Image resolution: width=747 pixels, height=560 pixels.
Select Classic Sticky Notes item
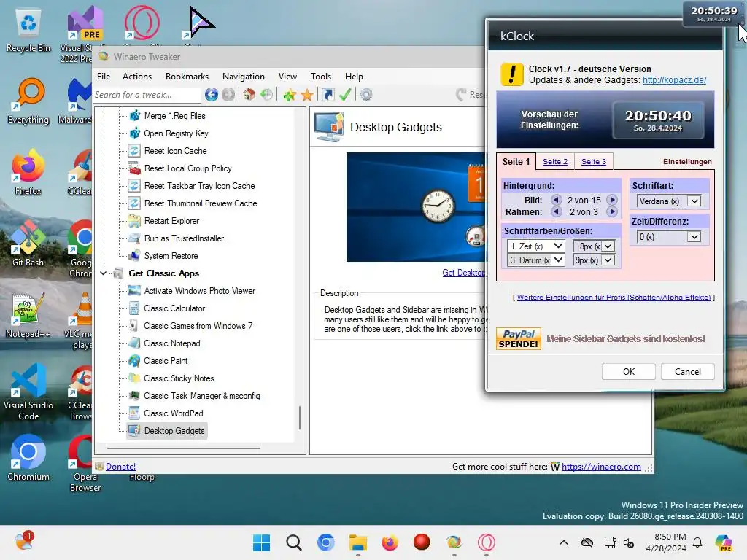pyautogui.click(x=179, y=378)
